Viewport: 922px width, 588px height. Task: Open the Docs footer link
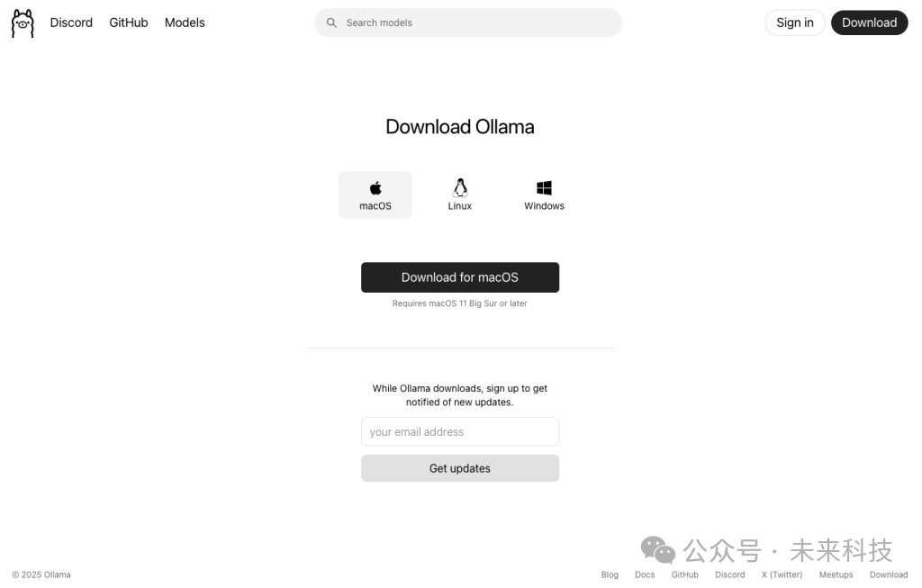pyautogui.click(x=645, y=575)
